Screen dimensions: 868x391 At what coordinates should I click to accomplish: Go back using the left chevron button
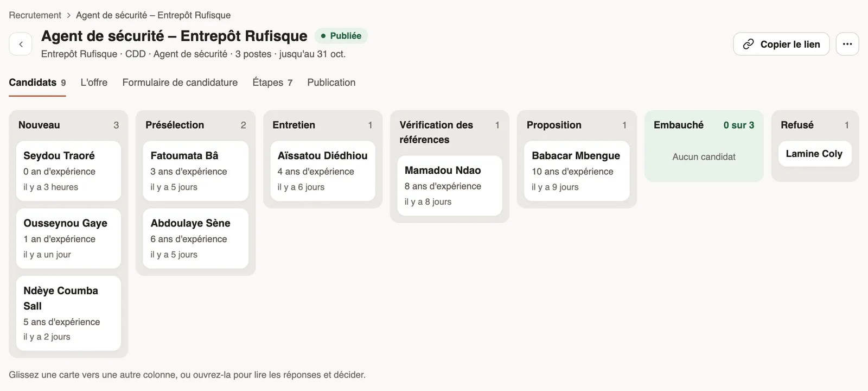(x=21, y=44)
